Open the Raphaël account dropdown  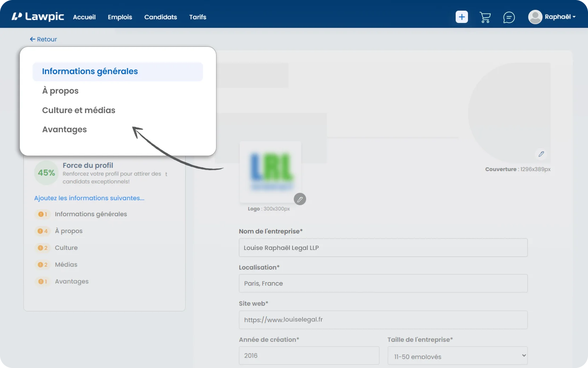point(560,17)
